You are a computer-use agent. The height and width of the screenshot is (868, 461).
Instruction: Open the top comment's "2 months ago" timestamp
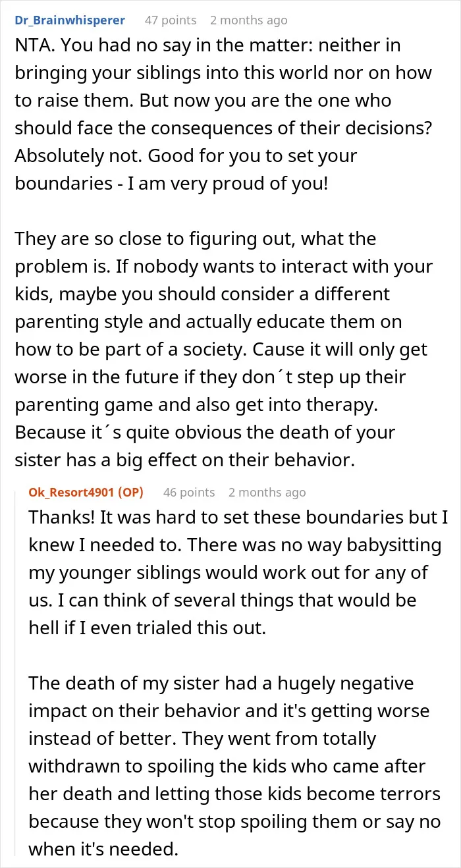pos(249,20)
